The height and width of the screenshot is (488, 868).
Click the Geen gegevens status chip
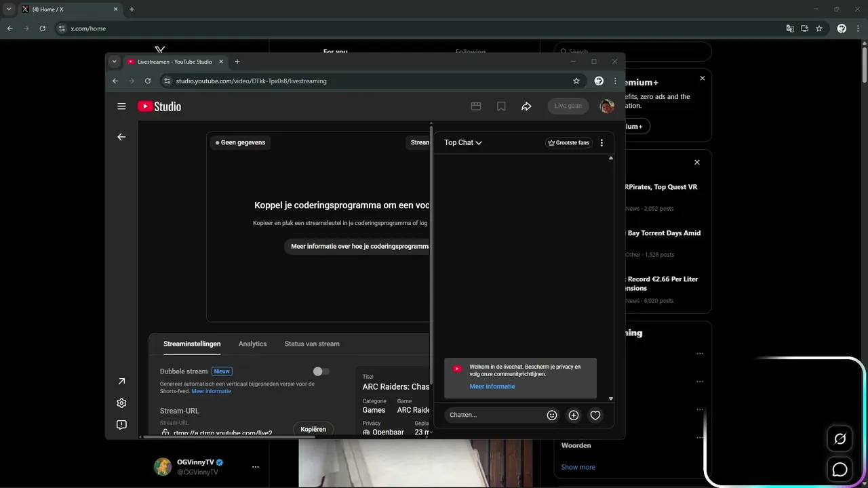[241, 143]
